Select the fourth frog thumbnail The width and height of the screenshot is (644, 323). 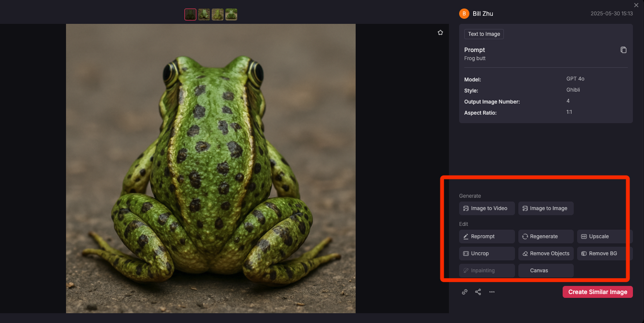pyautogui.click(x=231, y=14)
